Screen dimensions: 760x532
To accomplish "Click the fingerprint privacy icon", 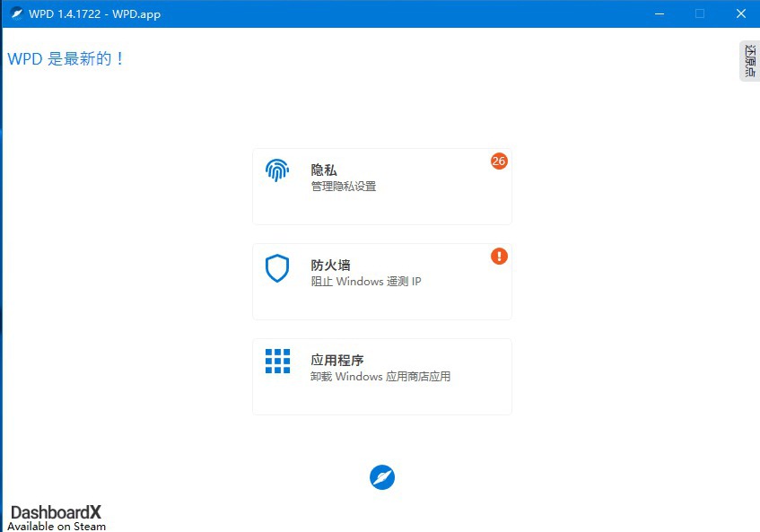I will click(277, 170).
